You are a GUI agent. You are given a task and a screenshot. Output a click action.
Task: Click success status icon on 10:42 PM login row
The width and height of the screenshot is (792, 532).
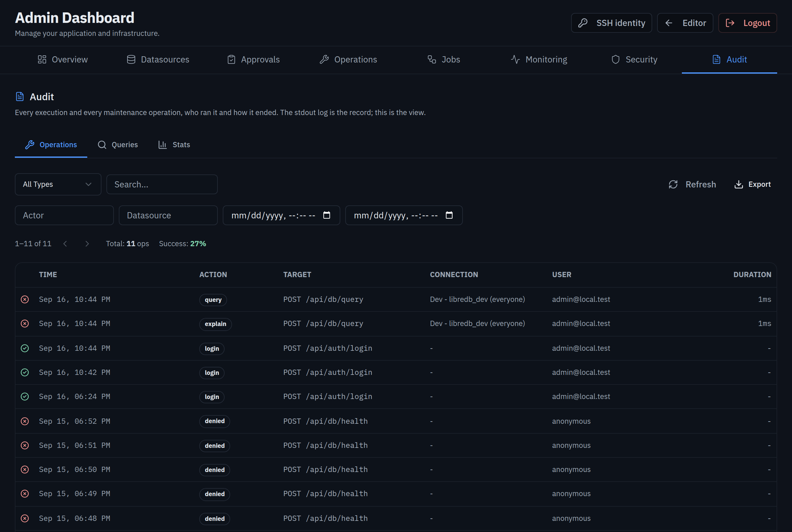pos(25,372)
